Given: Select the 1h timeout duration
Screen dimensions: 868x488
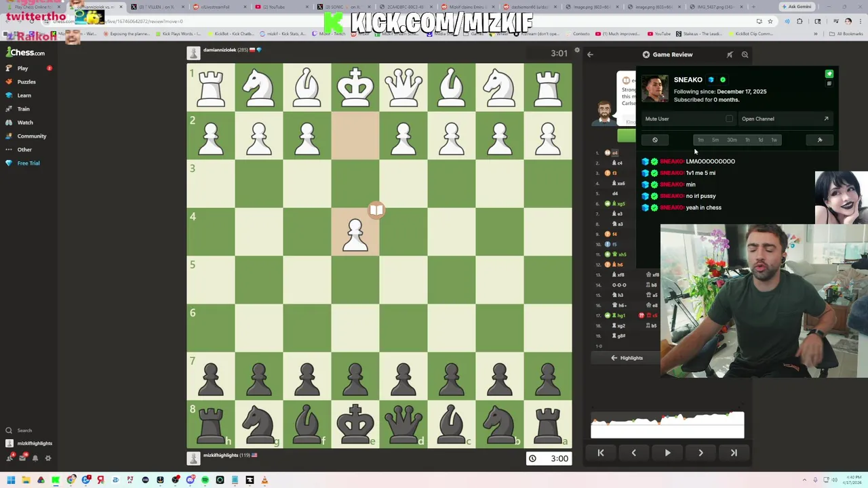Looking at the screenshot, I should 747,140.
